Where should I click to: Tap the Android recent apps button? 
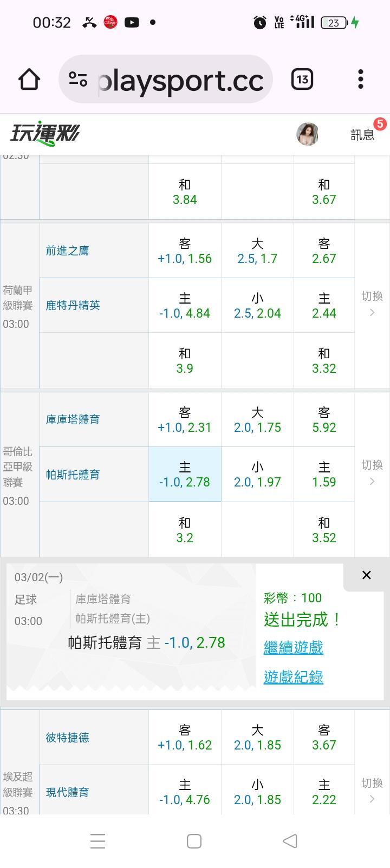pos(98,841)
